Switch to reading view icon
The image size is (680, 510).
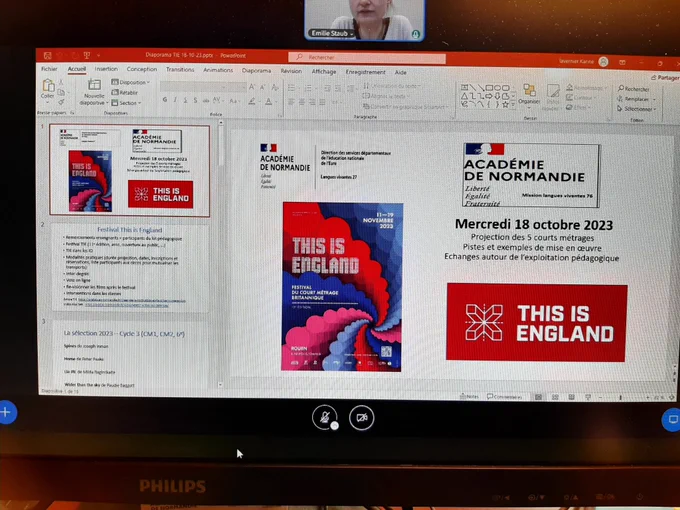pyautogui.click(x=571, y=397)
